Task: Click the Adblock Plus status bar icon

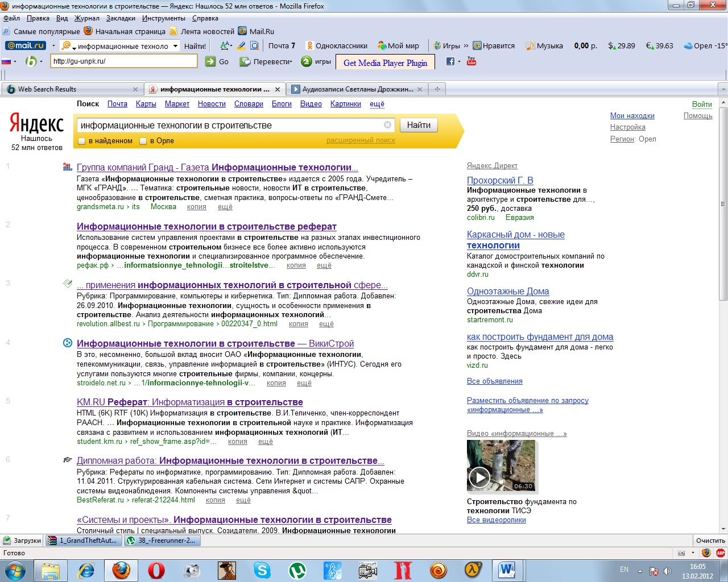Action: pos(721,552)
